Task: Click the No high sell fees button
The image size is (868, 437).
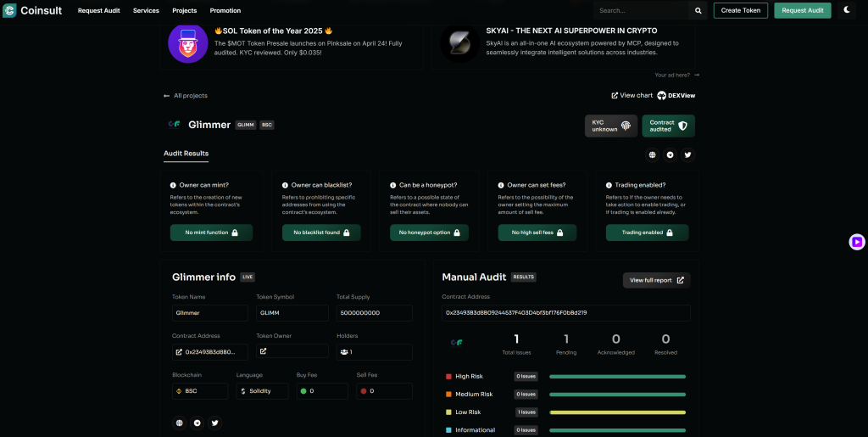Action: 537,233
